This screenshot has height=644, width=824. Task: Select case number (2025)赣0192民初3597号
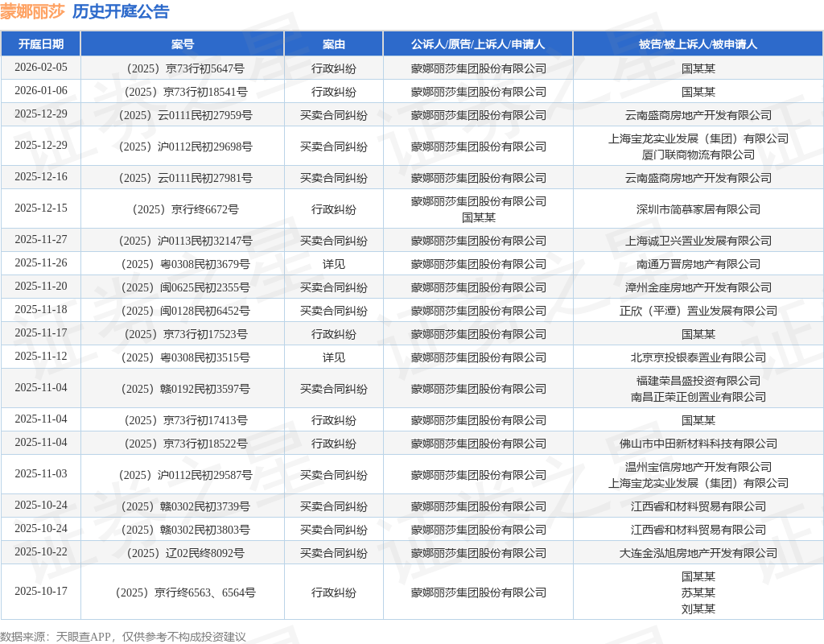(183, 389)
